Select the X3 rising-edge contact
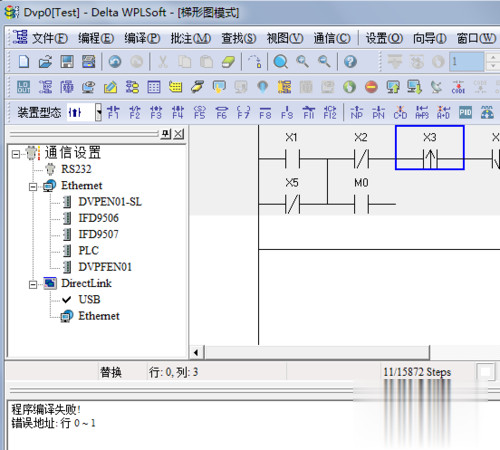 [x=430, y=148]
